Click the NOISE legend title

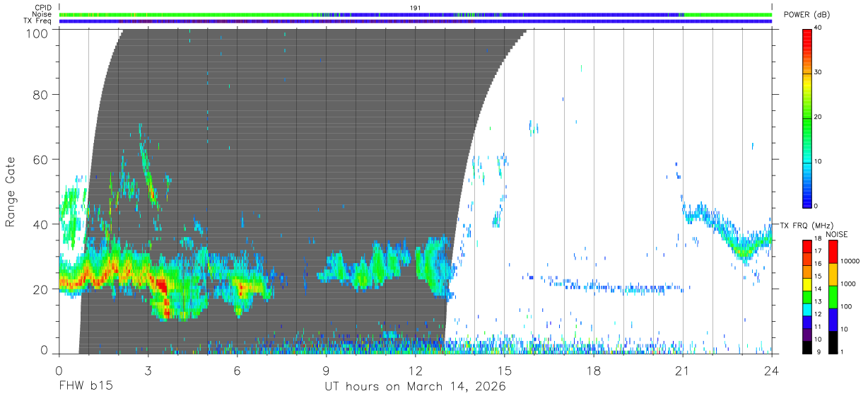pyautogui.click(x=835, y=234)
